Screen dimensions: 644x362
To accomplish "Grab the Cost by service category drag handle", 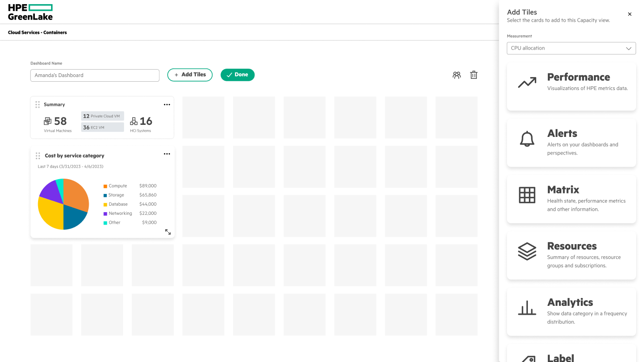I will [x=38, y=155].
